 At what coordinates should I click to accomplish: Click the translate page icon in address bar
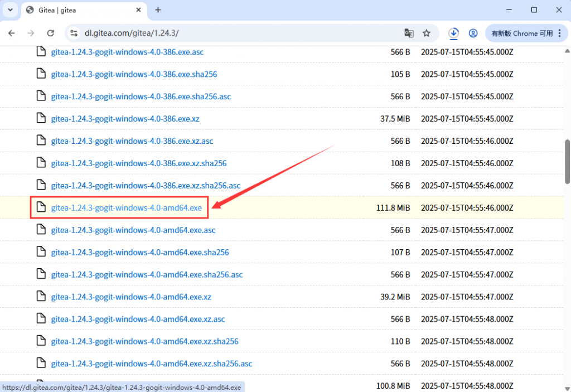[x=409, y=33]
